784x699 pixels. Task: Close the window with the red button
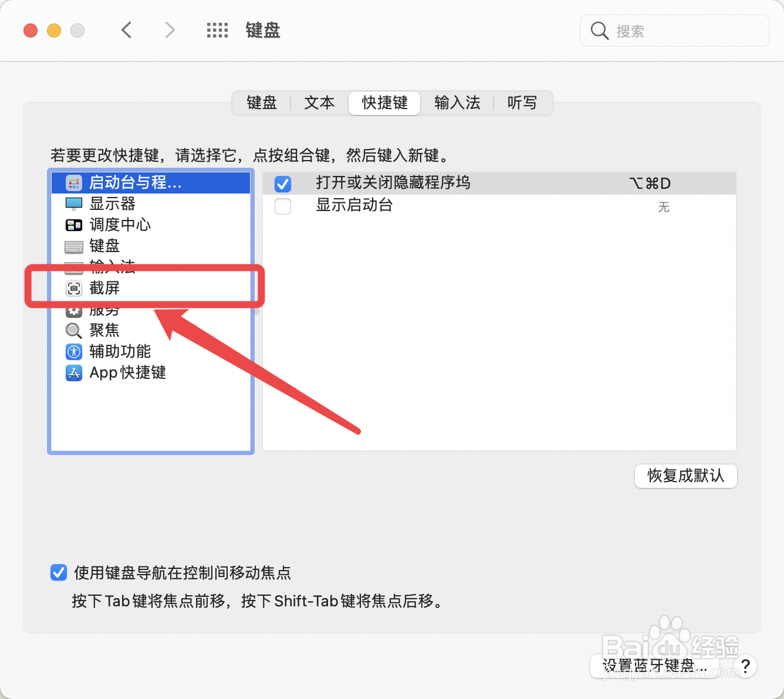31,30
